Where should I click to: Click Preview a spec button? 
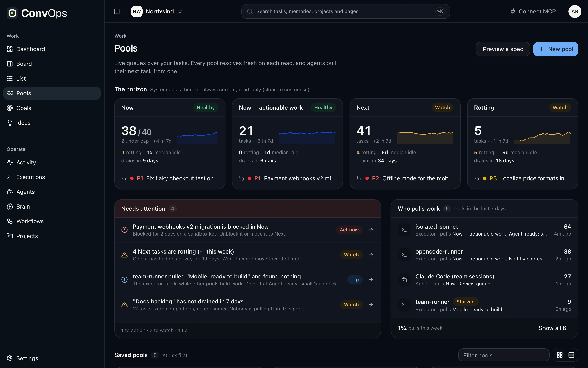click(502, 49)
